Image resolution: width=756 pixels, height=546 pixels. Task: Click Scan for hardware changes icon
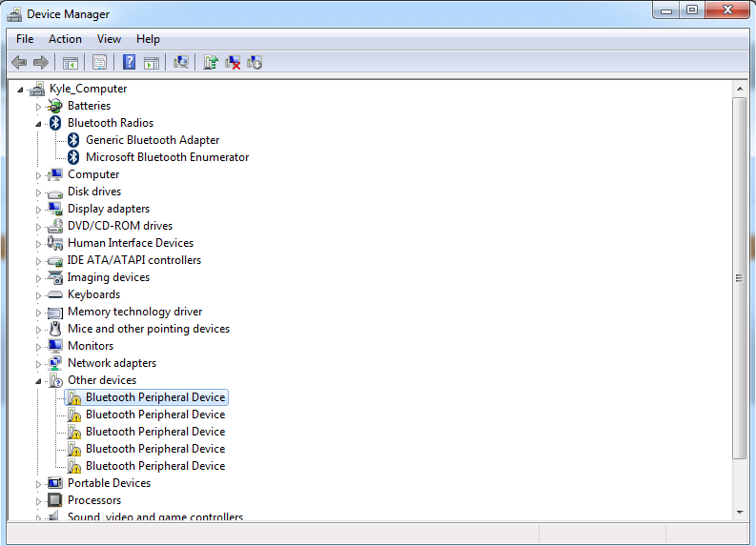(x=181, y=62)
